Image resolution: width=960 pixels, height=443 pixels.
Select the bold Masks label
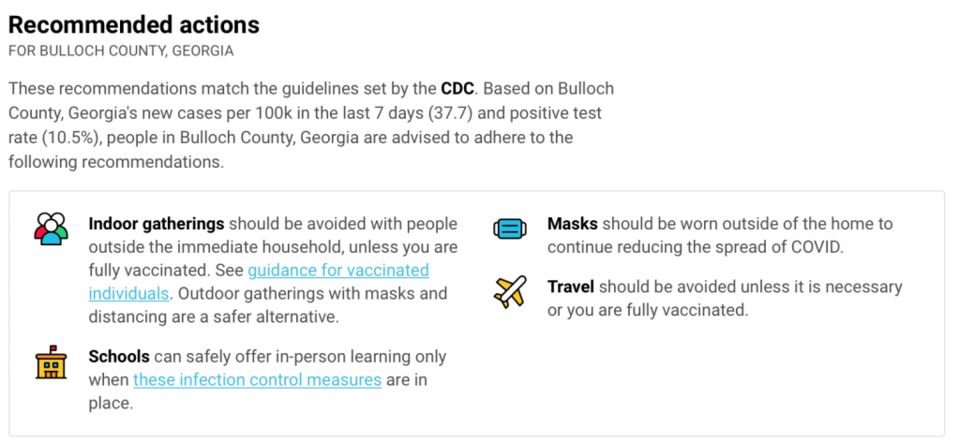[x=572, y=223]
